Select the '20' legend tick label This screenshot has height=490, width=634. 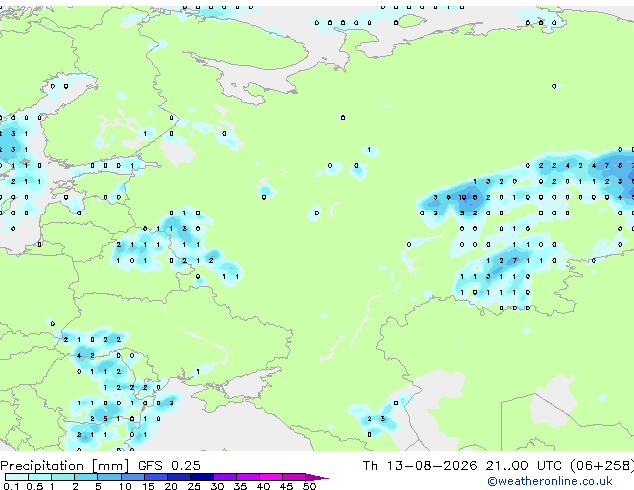click(171, 486)
